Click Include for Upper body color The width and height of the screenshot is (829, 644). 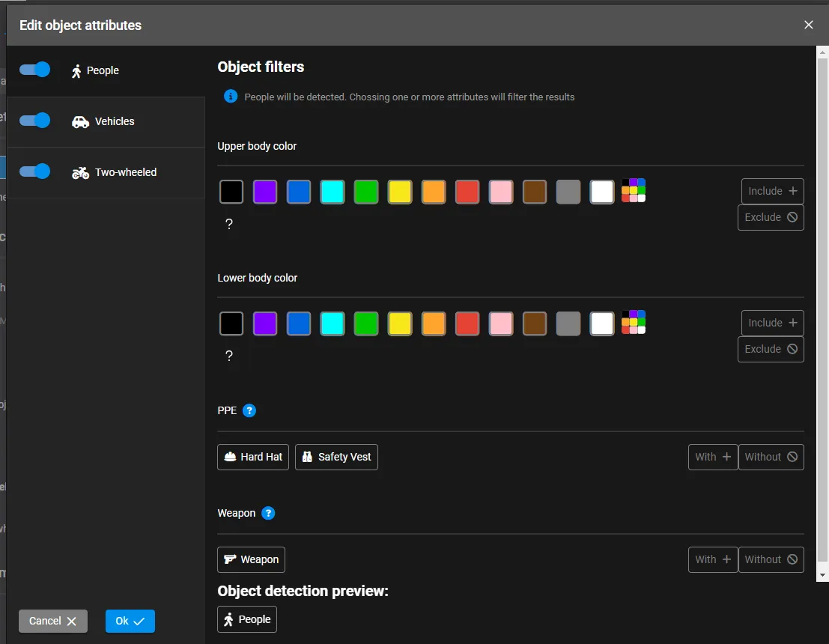772,191
